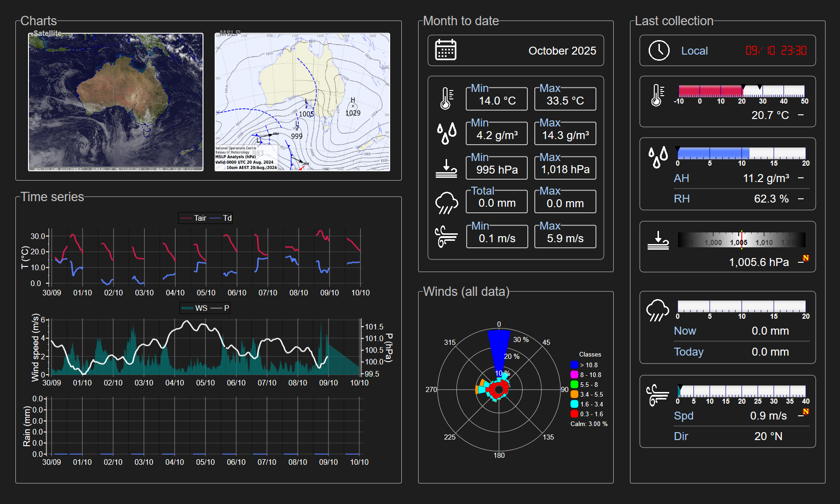
Task: Click the red local time display
Action: 776,50
